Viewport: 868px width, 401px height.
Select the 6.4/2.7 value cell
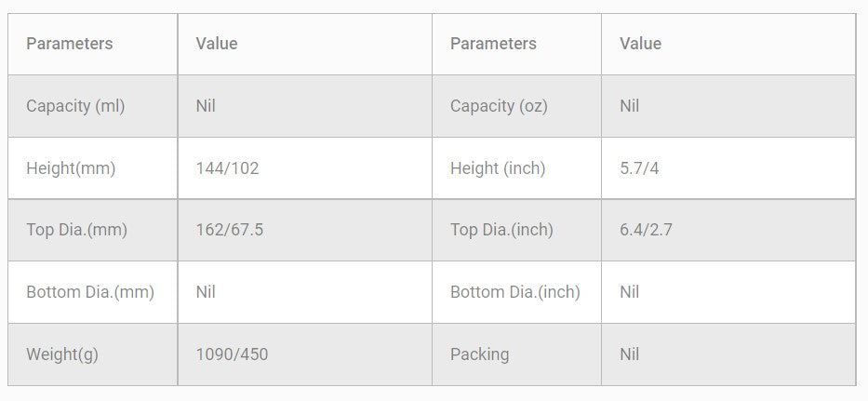click(x=646, y=230)
